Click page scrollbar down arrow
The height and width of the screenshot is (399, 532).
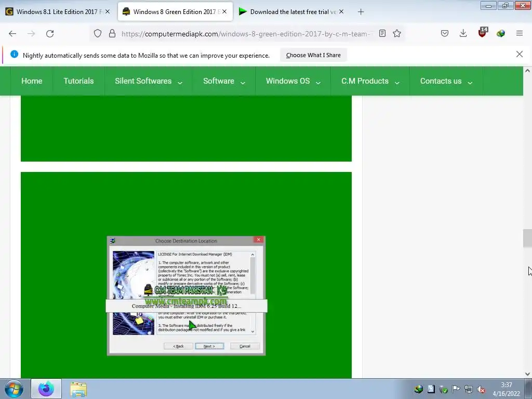click(527, 374)
